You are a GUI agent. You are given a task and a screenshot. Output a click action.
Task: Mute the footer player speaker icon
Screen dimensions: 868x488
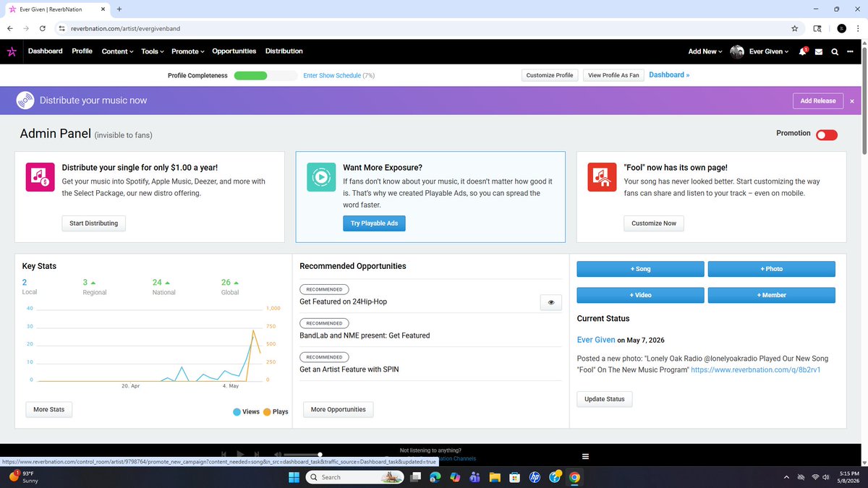point(277,454)
